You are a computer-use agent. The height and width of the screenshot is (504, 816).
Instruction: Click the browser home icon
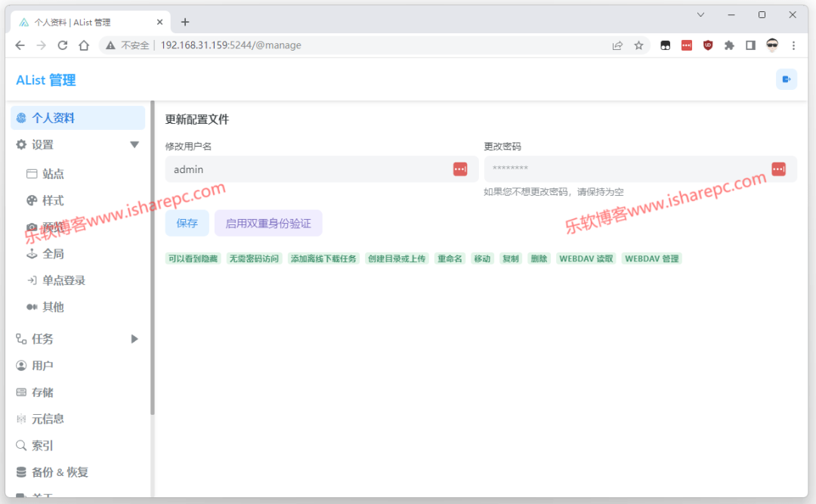point(84,45)
